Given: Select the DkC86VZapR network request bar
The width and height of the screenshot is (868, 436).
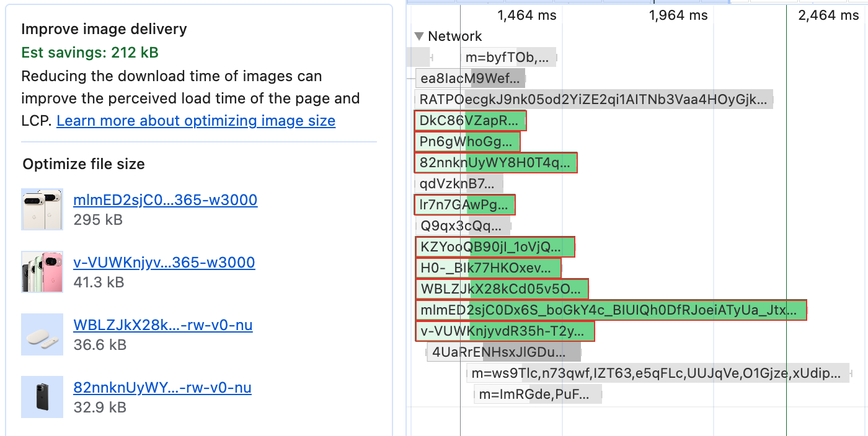Looking at the screenshot, I should pyautogui.click(x=470, y=120).
